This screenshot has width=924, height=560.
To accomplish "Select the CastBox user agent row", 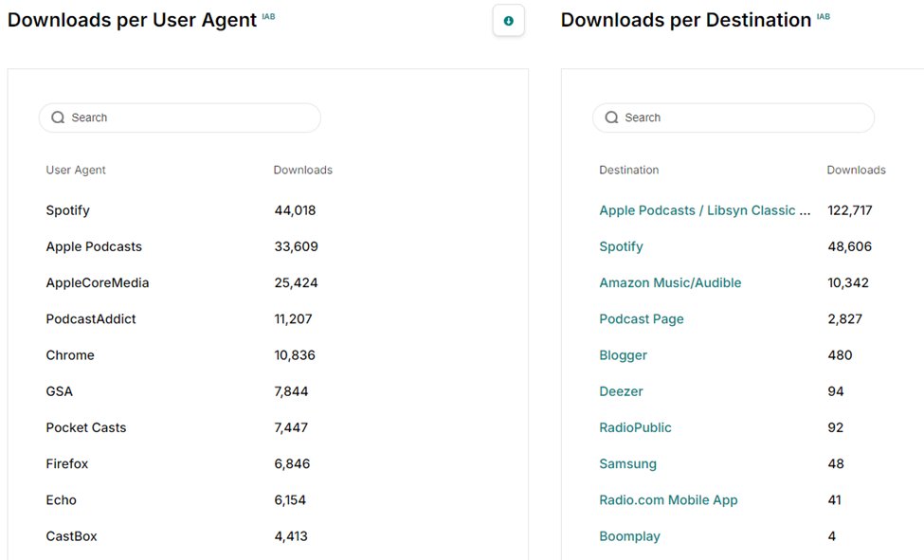I will (71, 536).
